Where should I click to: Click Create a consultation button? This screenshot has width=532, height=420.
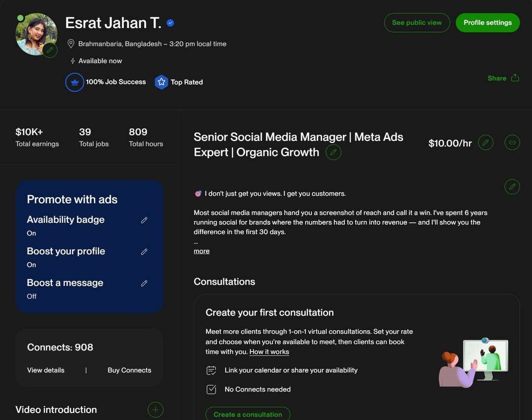click(248, 414)
